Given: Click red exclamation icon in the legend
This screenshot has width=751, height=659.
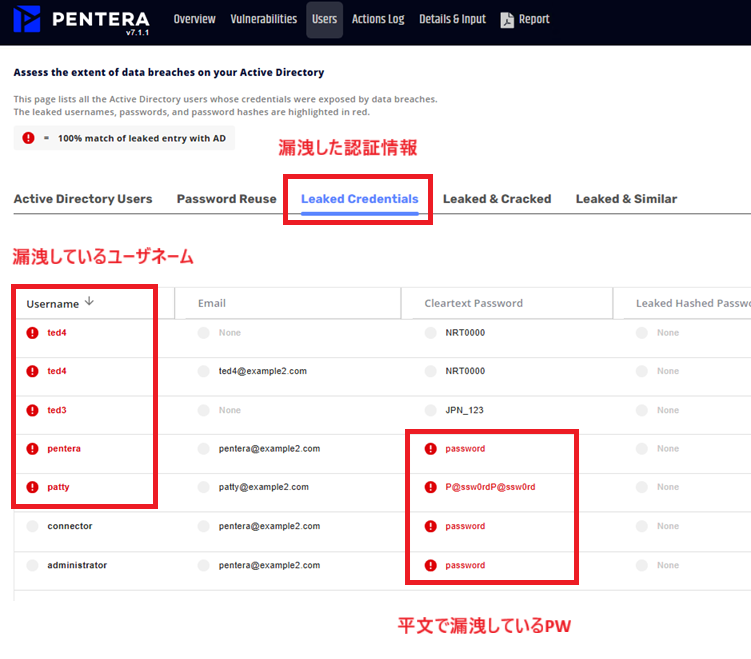Looking at the screenshot, I should click(28, 138).
